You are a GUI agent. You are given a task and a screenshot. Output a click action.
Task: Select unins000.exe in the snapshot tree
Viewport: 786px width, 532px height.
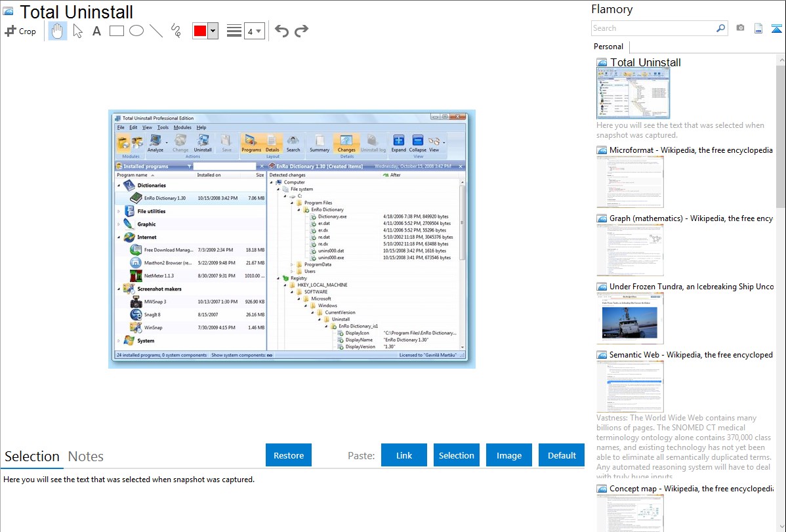point(331,258)
